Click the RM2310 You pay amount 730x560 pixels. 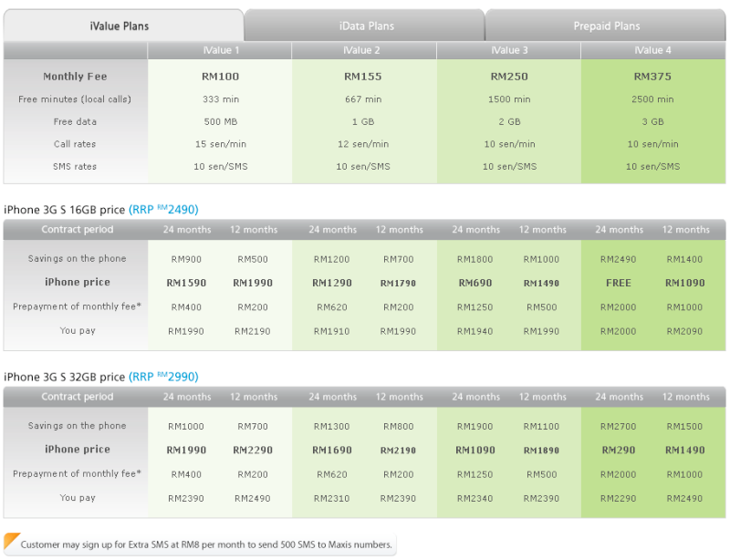tap(331, 499)
